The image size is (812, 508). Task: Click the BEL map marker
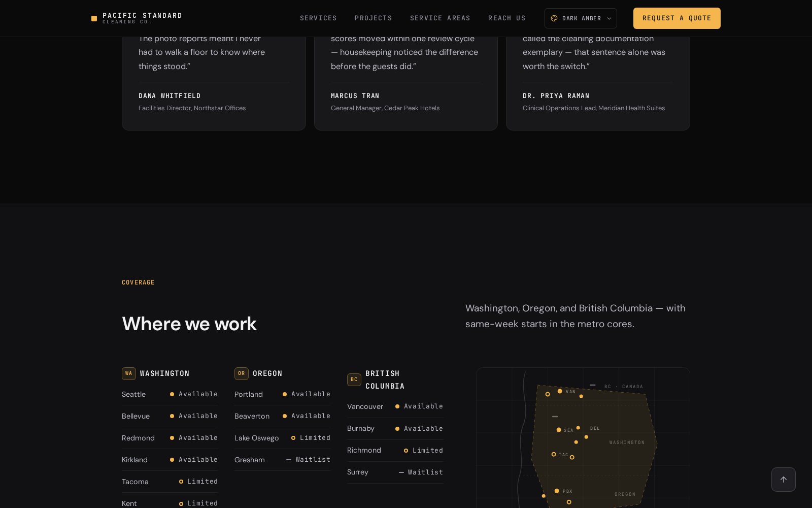578,428
